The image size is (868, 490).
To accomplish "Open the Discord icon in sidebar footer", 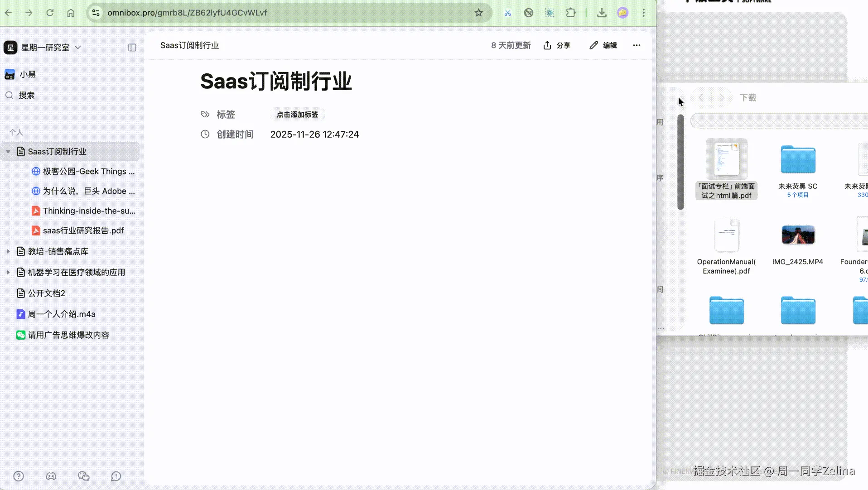I will pyautogui.click(x=51, y=476).
